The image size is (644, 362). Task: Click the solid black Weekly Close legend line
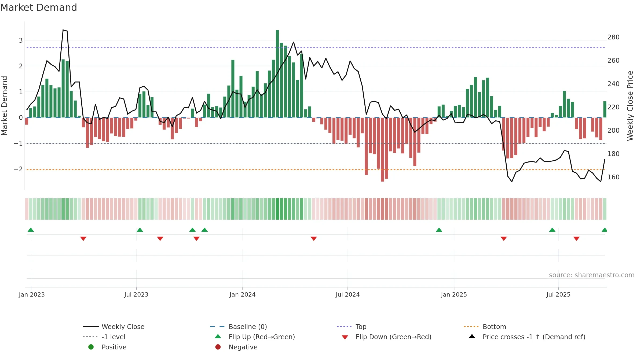(x=91, y=327)
